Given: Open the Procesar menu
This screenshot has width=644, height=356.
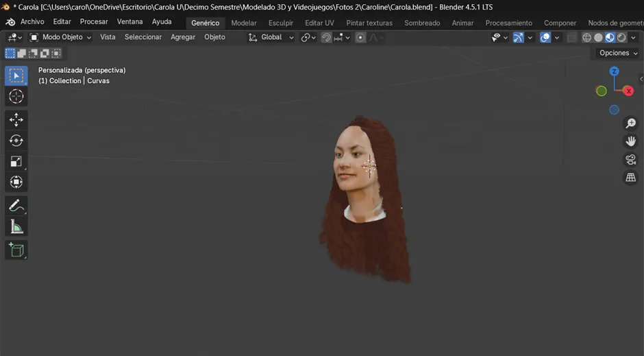Looking at the screenshot, I should [x=94, y=22].
